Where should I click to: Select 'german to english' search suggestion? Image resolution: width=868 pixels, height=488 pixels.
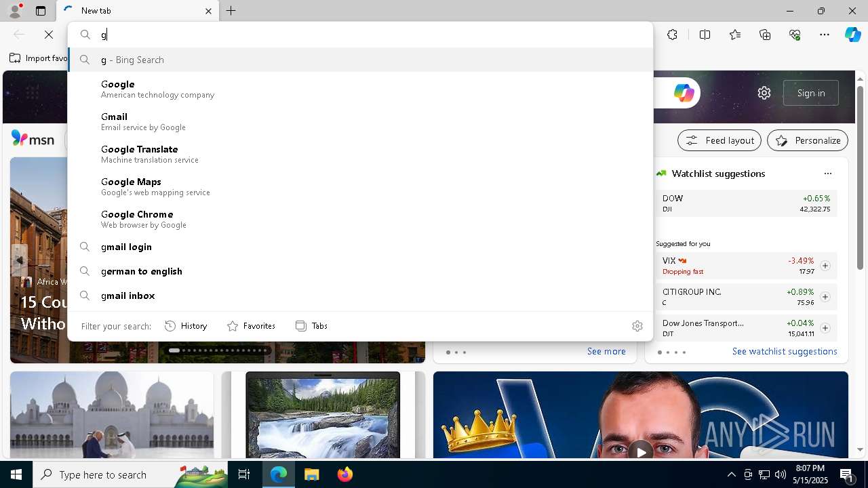[x=360, y=271]
